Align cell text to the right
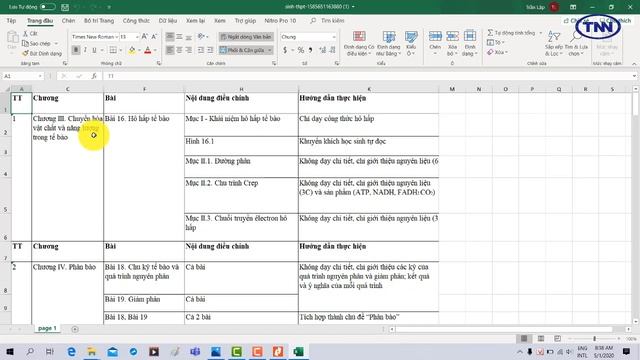 pyautogui.click(x=189, y=50)
